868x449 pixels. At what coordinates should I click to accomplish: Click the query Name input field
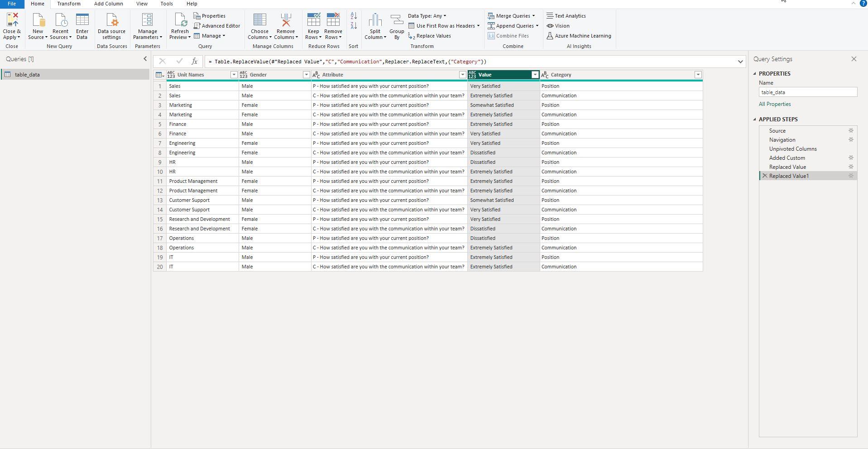(x=808, y=92)
